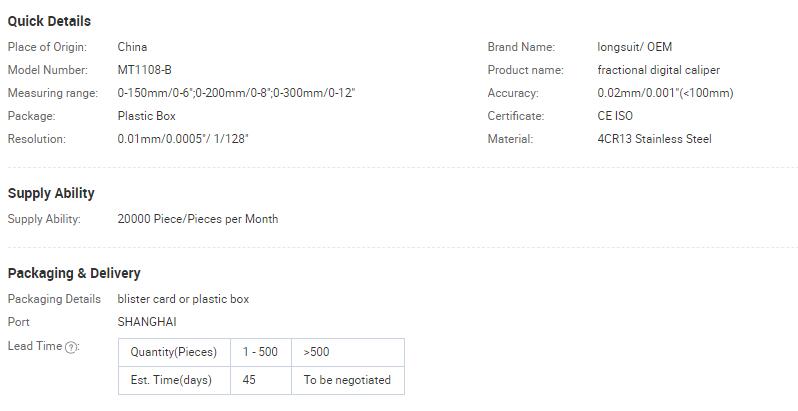Image resolution: width=798 pixels, height=411 pixels.
Task: Click the Measuring range value text
Action: (x=236, y=93)
